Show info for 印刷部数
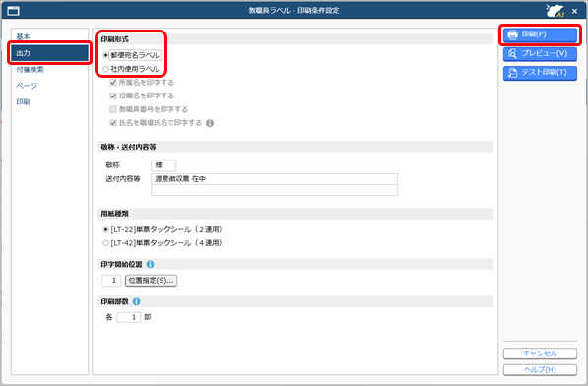This screenshot has height=386, width=588. point(137,301)
